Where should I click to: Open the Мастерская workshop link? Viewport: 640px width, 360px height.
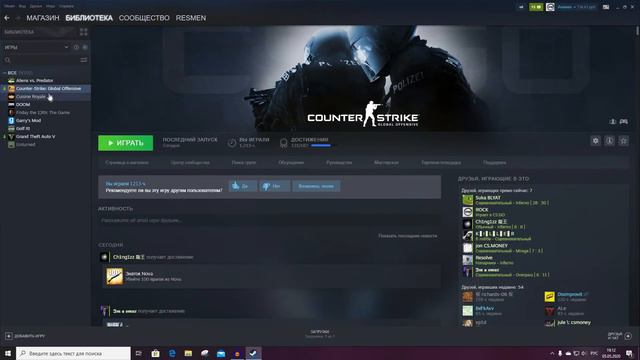(x=386, y=162)
